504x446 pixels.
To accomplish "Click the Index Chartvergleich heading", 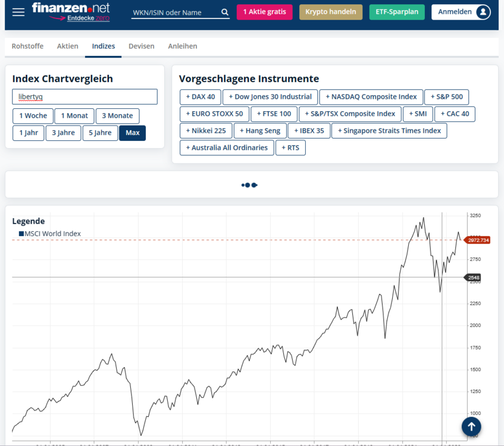I will 62,78.
